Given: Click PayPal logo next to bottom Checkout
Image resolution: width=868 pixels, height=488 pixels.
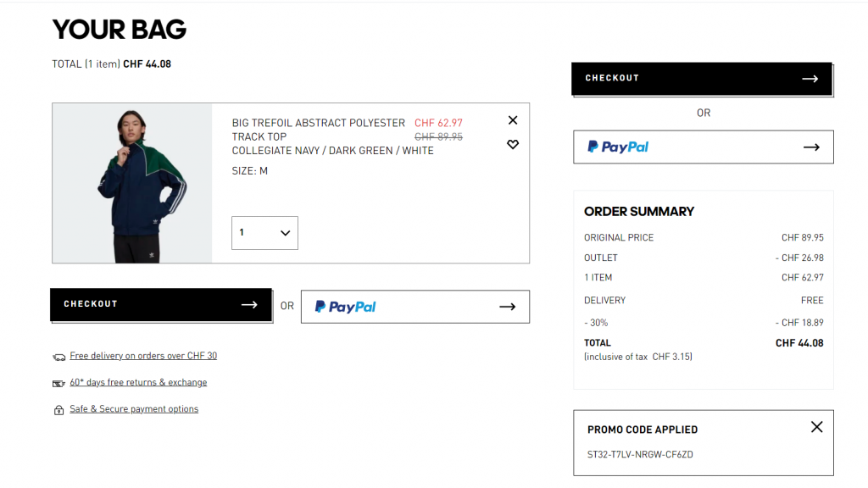Looking at the screenshot, I should coord(346,307).
